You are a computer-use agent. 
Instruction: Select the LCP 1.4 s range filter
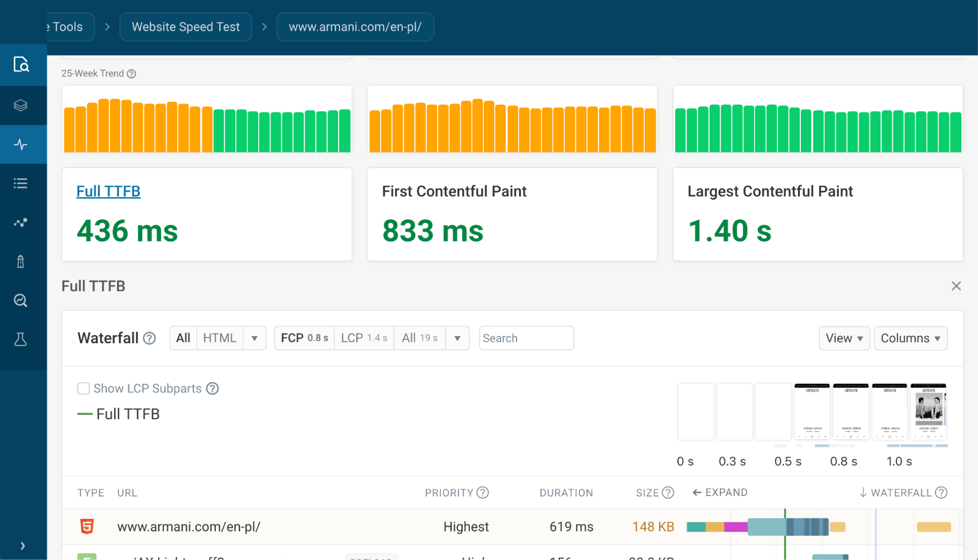pos(364,338)
